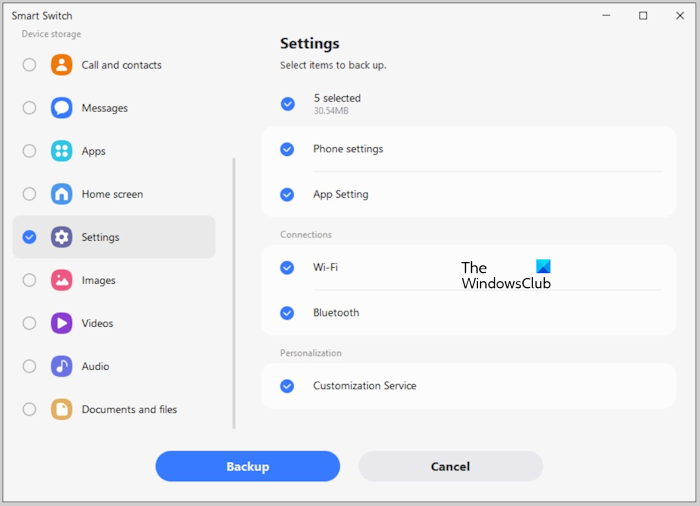The width and height of the screenshot is (700, 506).
Task: Click the blue Messages speech bubble icon
Action: pyautogui.click(x=62, y=108)
